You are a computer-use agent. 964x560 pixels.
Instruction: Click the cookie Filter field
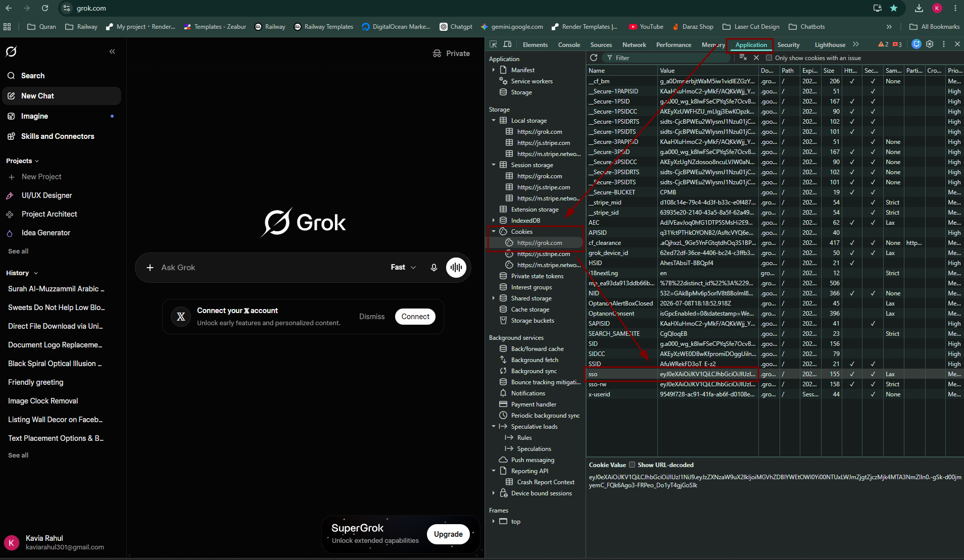tap(667, 58)
